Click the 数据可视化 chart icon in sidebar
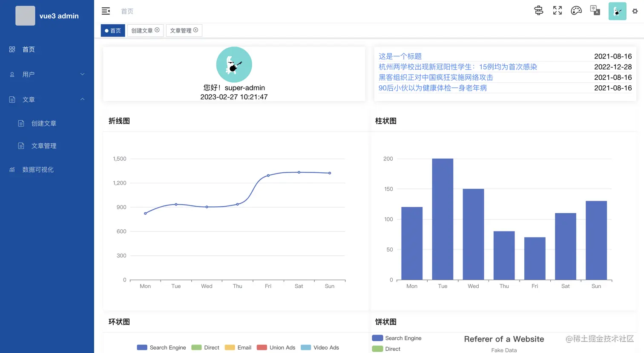 (x=12, y=170)
